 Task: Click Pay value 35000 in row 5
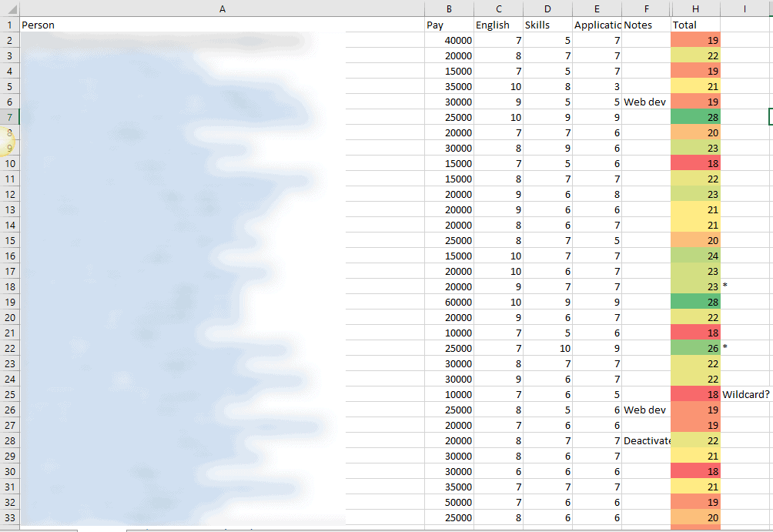click(449, 86)
